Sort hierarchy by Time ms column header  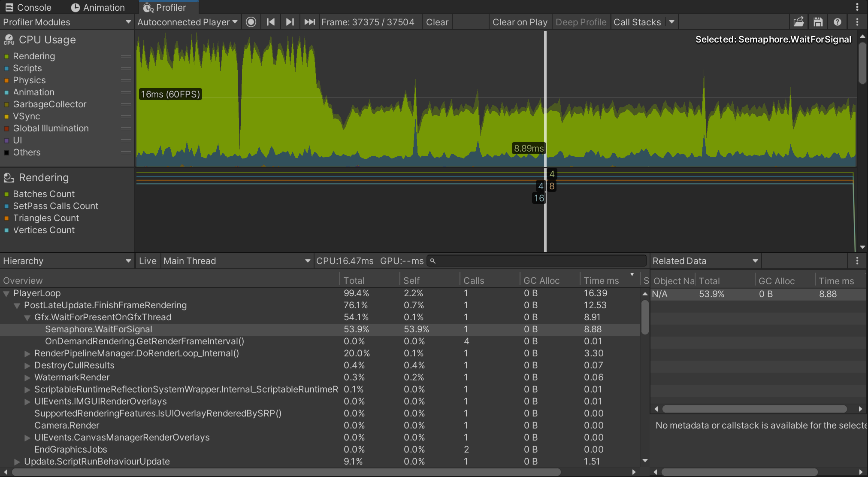click(x=609, y=280)
